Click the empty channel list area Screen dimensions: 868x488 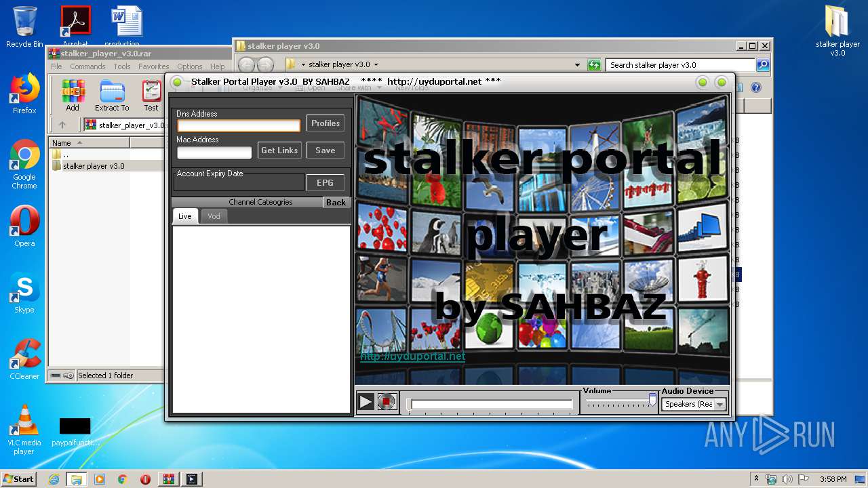[261, 319]
